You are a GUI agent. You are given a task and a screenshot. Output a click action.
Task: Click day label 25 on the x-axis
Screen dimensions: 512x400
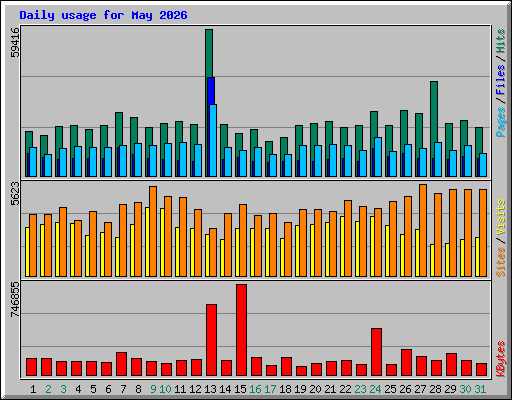point(390,389)
